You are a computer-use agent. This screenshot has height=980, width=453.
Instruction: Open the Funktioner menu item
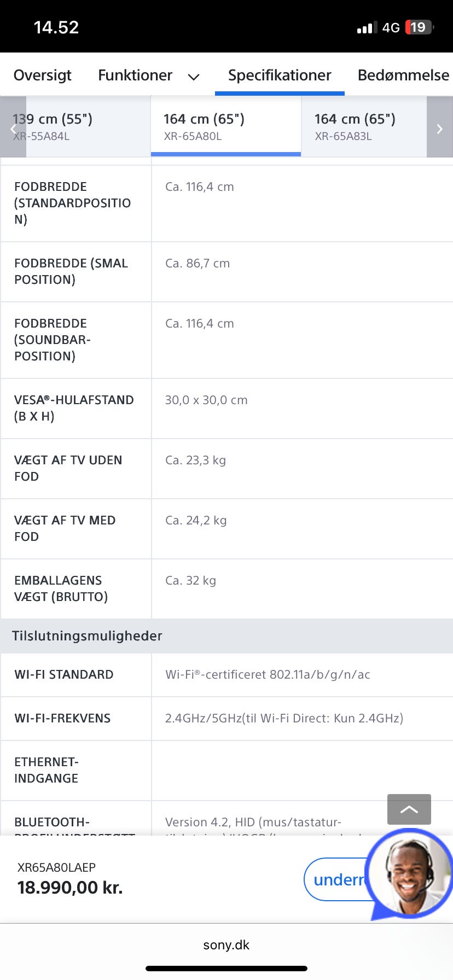(135, 75)
